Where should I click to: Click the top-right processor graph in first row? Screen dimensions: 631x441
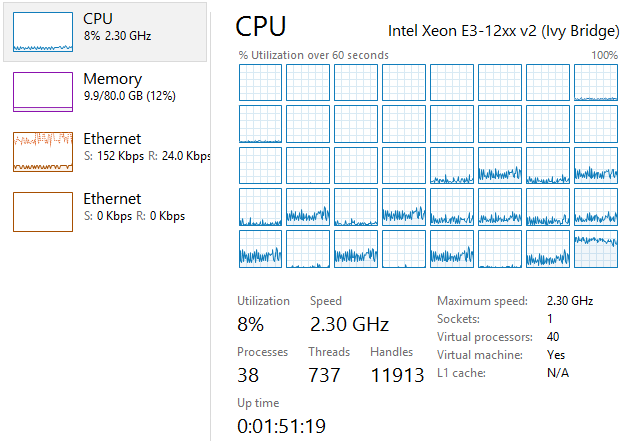pos(596,82)
